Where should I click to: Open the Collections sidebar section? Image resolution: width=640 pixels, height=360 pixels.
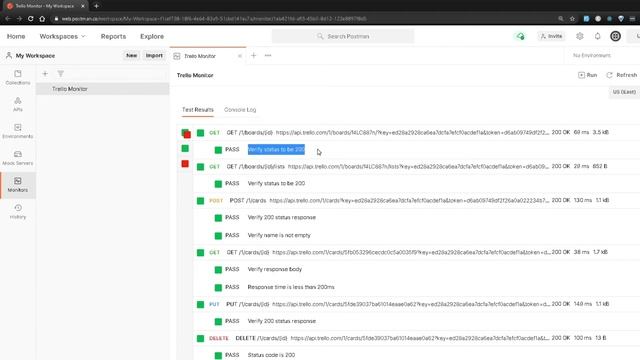[18, 77]
